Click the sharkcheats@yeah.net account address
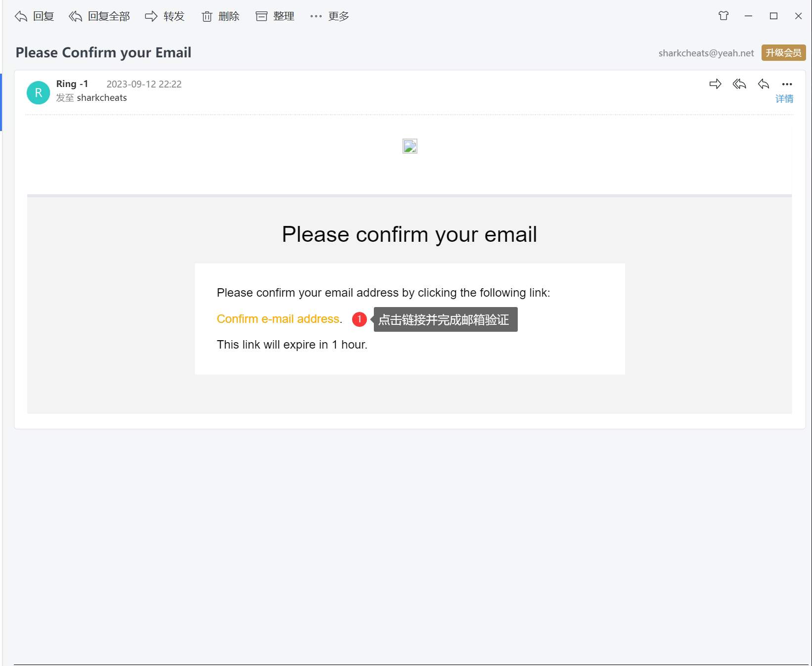Viewport: 812px width, 666px height. coord(706,53)
